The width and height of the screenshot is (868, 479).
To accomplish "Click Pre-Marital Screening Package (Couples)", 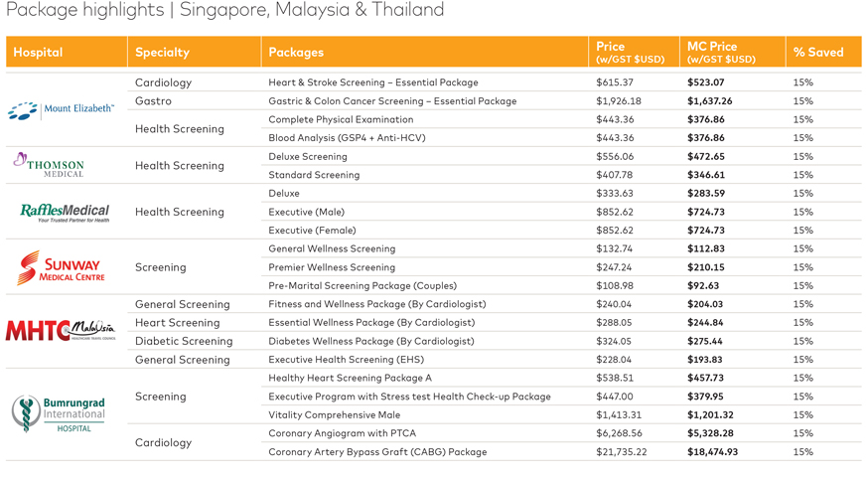I will point(362,286).
